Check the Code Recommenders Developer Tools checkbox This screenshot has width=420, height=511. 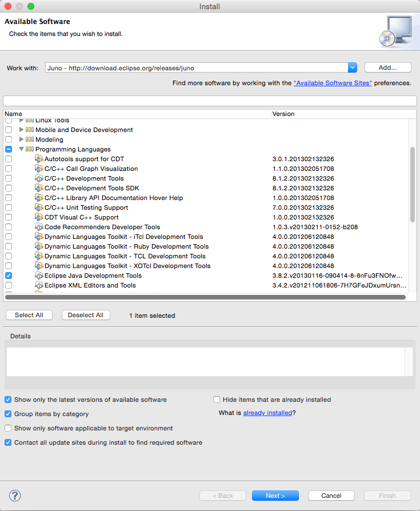click(9, 227)
